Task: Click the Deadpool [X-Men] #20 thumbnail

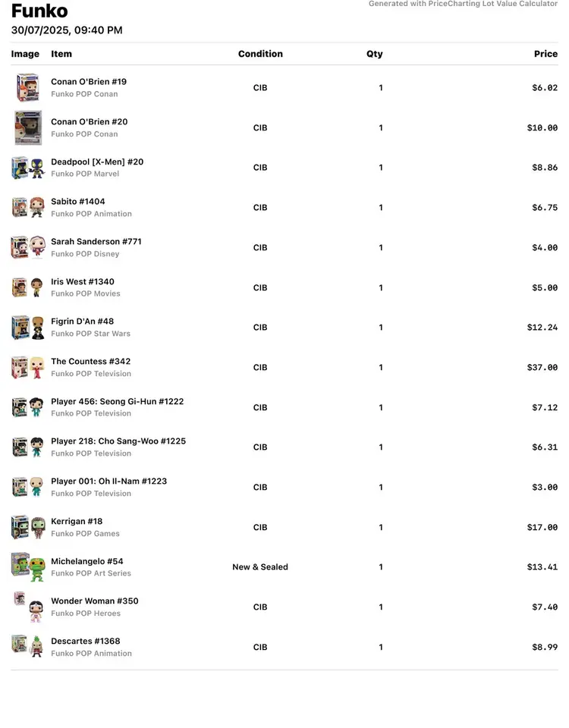Action: pyautogui.click(x=27, y=168)
